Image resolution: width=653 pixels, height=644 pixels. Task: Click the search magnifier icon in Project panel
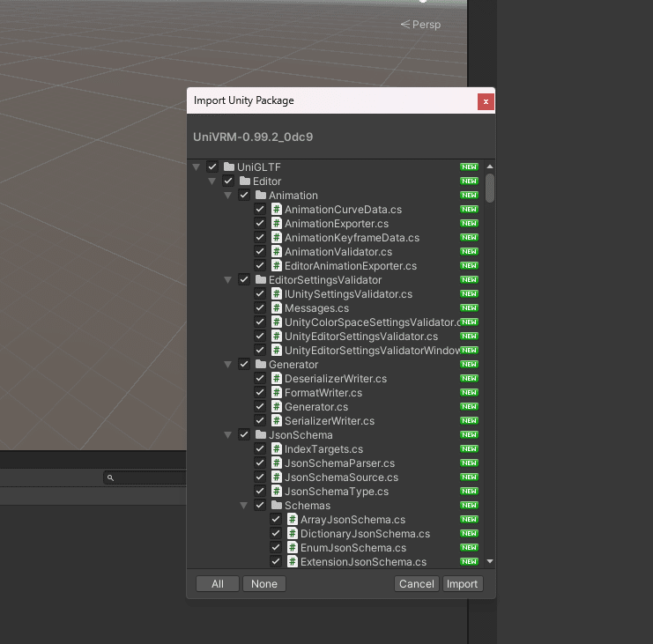(x=110, y=477)
